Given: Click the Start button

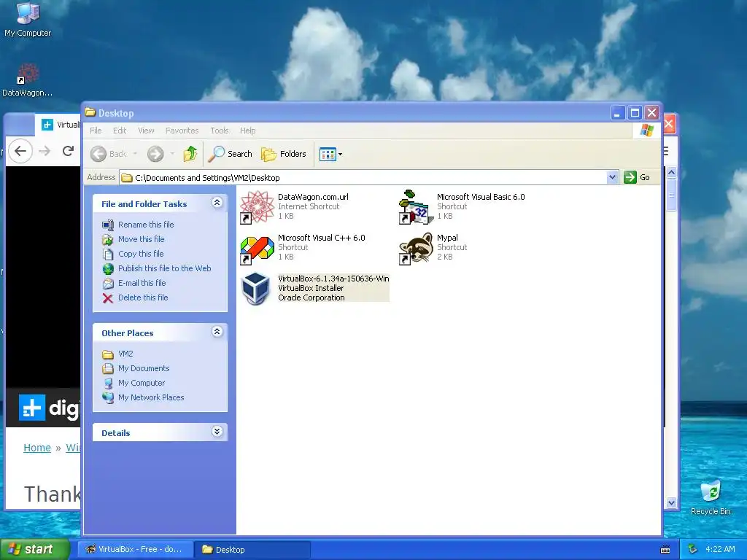Looking at the screenshot, I should [x=35, y=550].
